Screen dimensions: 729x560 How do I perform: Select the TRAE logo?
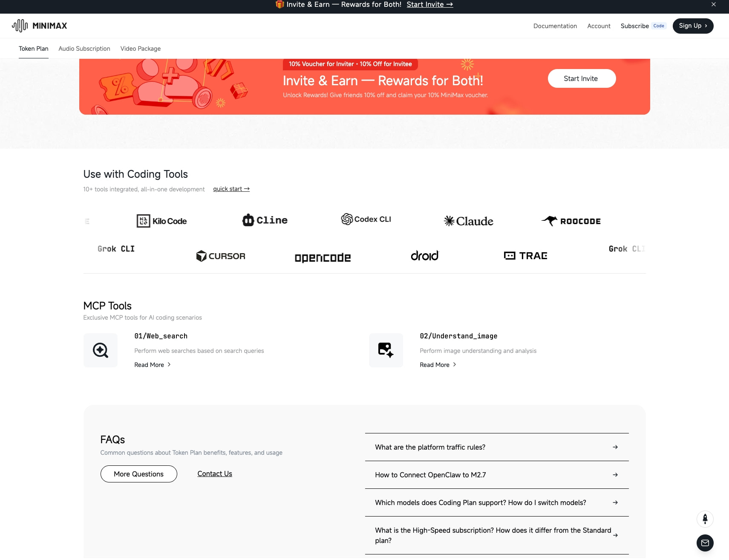point(525,255)
